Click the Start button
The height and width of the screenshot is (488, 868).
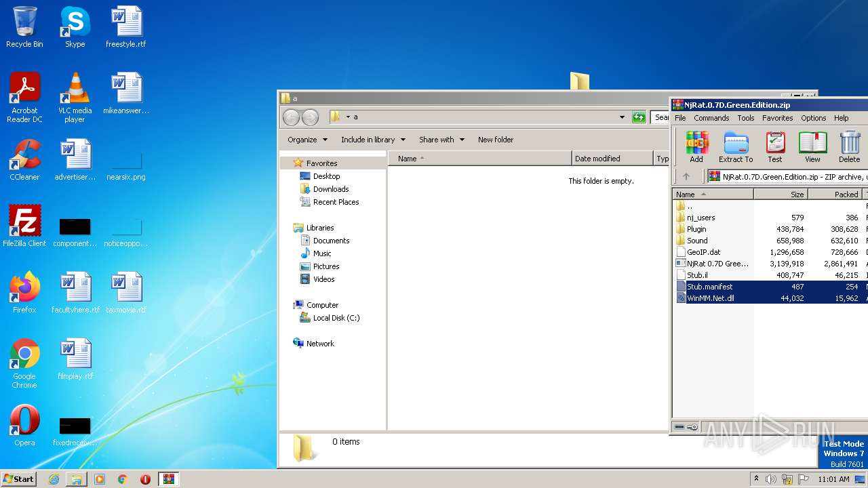tap(19, 479)
